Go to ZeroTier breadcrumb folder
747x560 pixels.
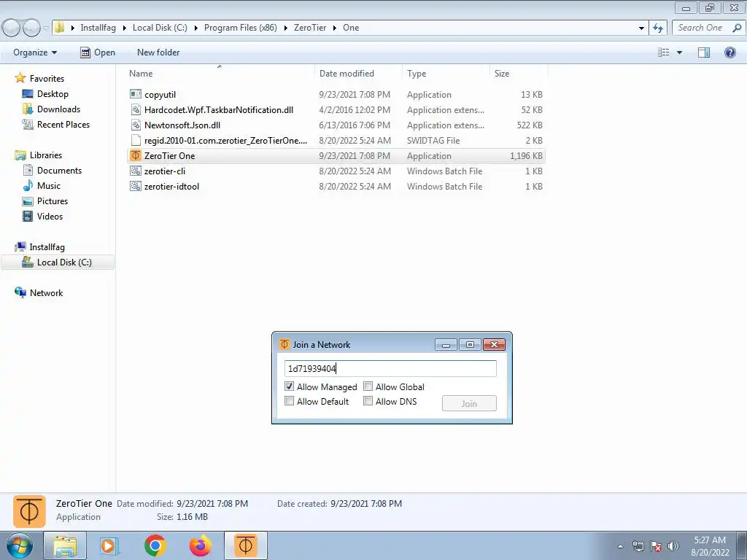tap(310, 28)
